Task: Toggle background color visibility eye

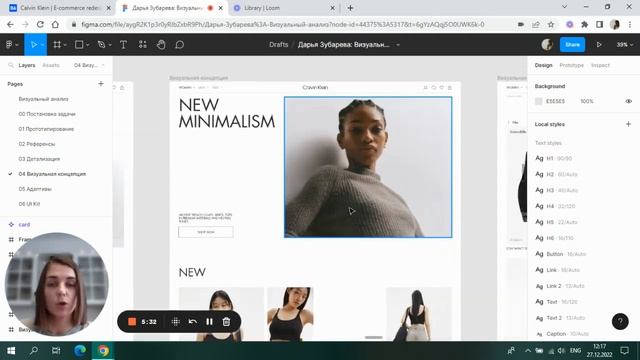Action: 629,101
